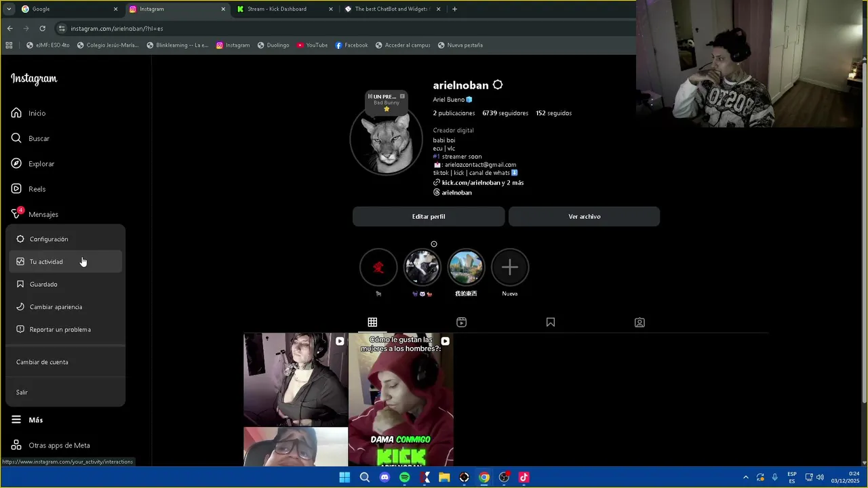Open Duolingo bookmark
Image resolution: width=868 pixels, height=488 pixels.
(x=273, y=45)
